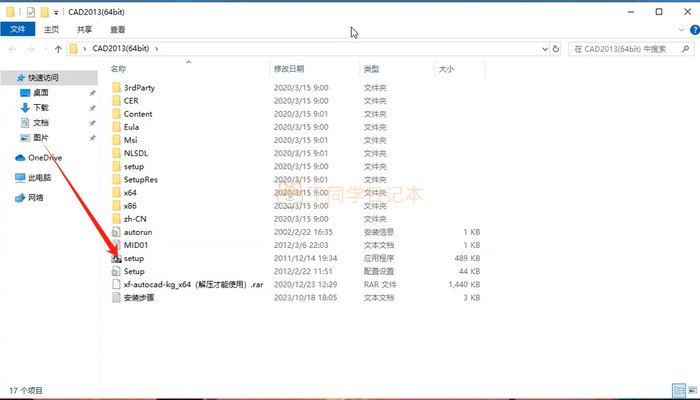This screenshot has height=400, width=700.
Task: Open the 3rdParty folder icon
Action: [x=117, y=88]
